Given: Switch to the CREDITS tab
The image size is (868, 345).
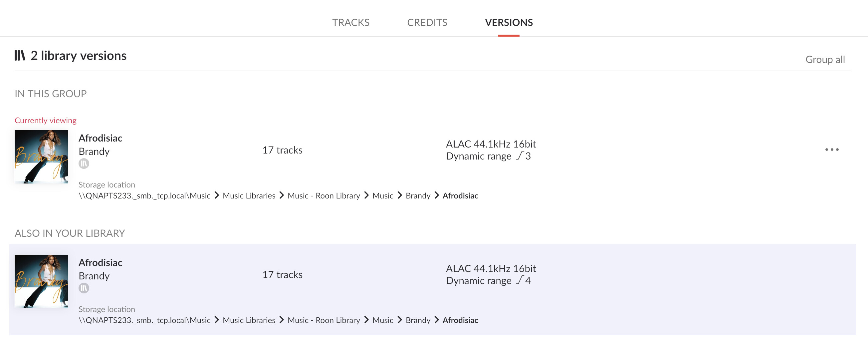Looking at the screenshot, I should pos(427,22).
